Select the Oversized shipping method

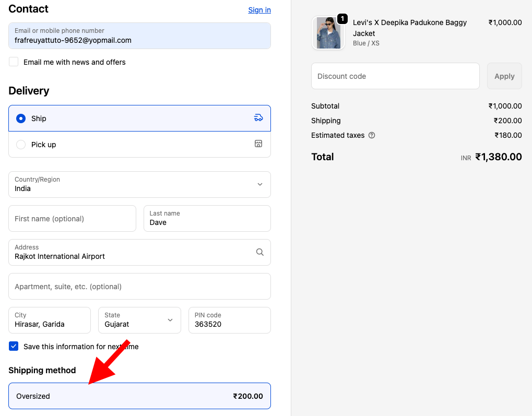click(139, 396)
